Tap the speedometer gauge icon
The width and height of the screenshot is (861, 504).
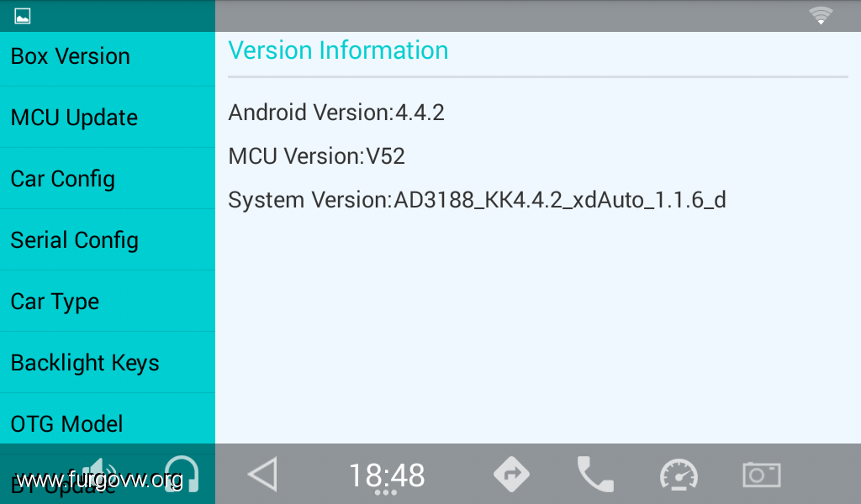[679, 475]
